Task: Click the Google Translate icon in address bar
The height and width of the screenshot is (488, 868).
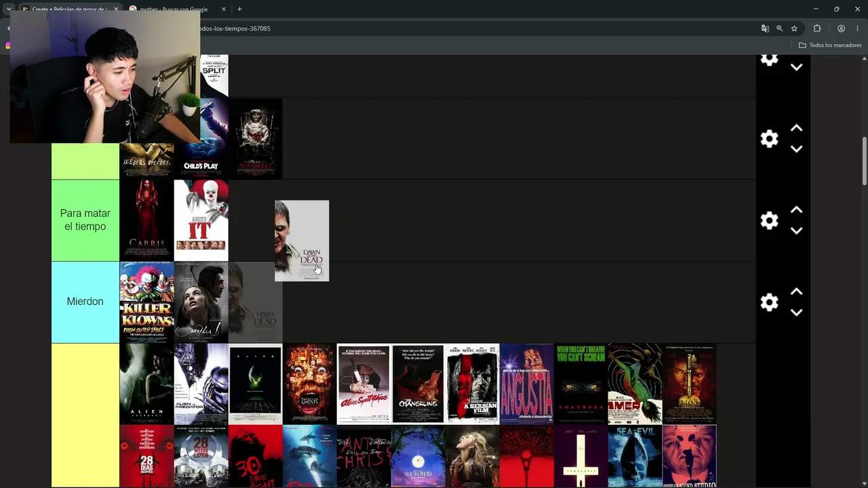Action: point(765,28)
